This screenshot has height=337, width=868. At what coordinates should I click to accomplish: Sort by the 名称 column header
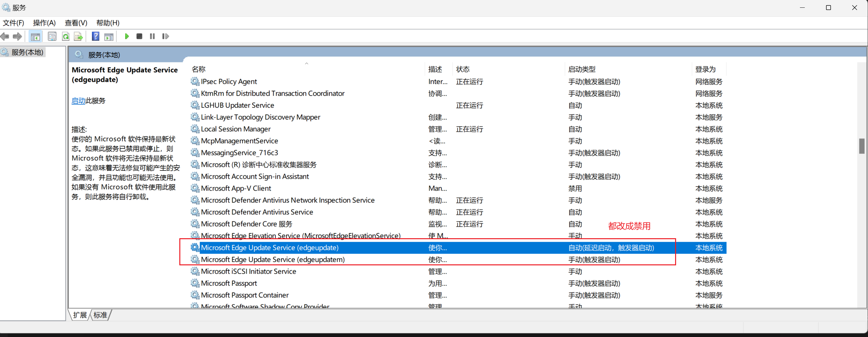click(x=306, y=69)
